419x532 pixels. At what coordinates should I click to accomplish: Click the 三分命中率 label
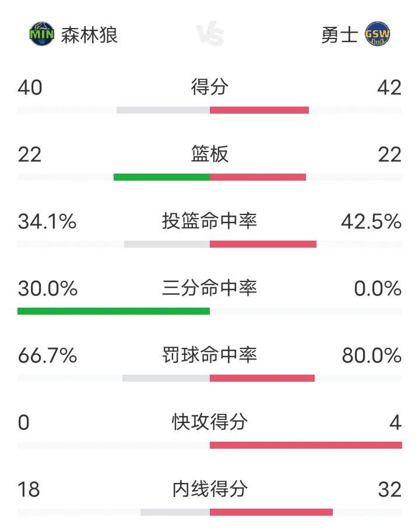pyautogui.click(x=210, y=288)
